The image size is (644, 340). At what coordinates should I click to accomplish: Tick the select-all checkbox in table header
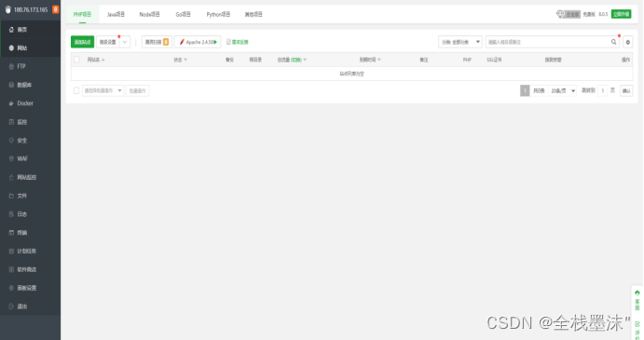coord(76,60)
